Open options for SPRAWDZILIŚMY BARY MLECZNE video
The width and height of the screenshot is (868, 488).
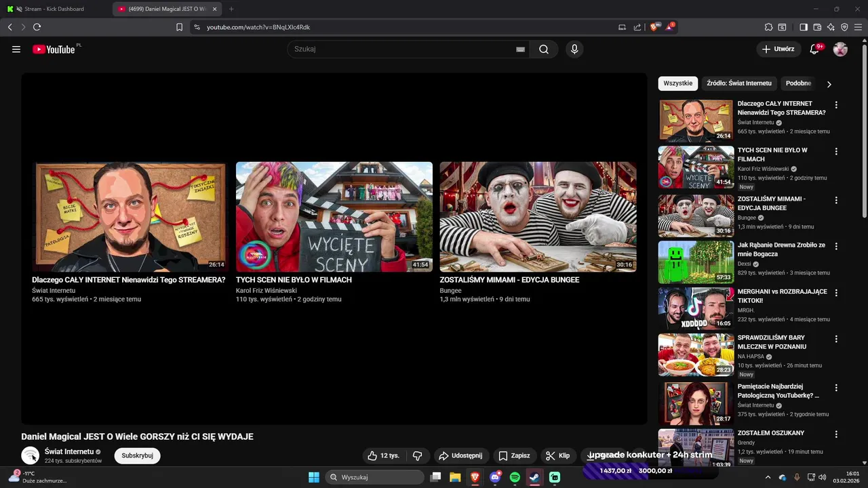click(836, 339)
